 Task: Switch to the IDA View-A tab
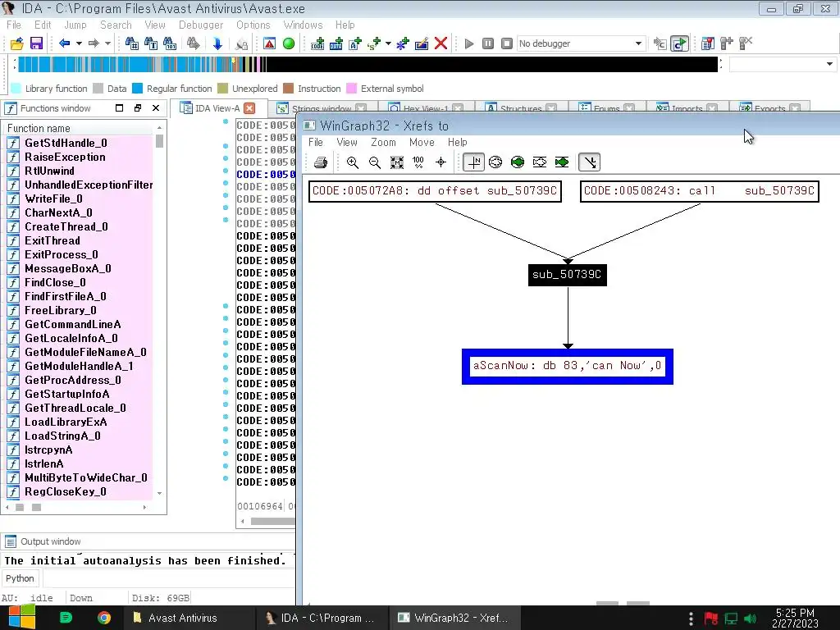[217, 108]
